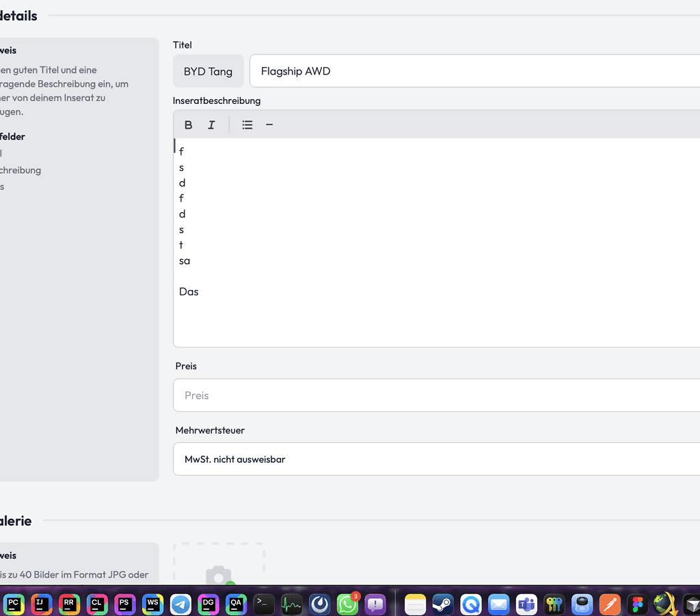Insert a bullet list in the description

click(x=247, y=125)
